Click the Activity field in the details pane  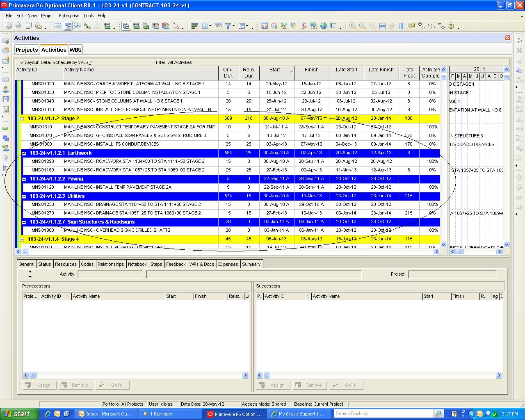coord(110,274)
